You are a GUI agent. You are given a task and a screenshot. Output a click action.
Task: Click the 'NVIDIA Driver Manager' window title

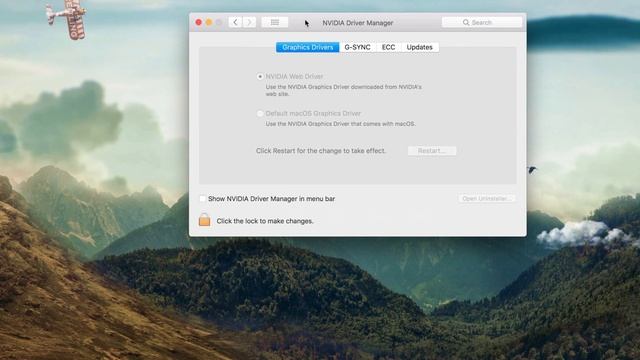(358, 23)
